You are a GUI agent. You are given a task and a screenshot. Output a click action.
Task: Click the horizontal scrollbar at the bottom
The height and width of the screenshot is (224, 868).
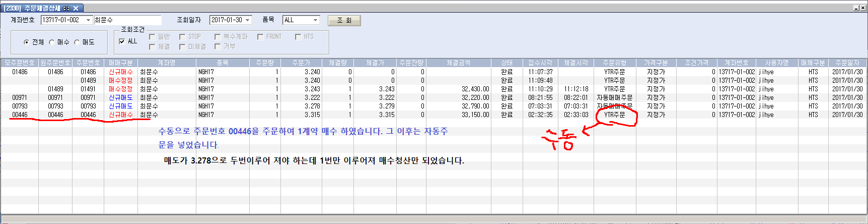pos(433,219)
